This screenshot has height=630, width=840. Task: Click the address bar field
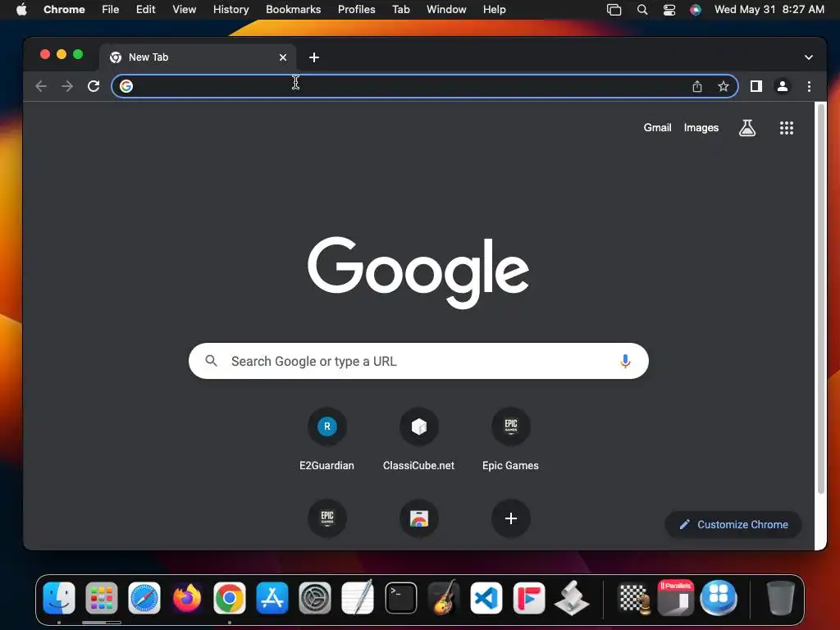pos(425,86)
